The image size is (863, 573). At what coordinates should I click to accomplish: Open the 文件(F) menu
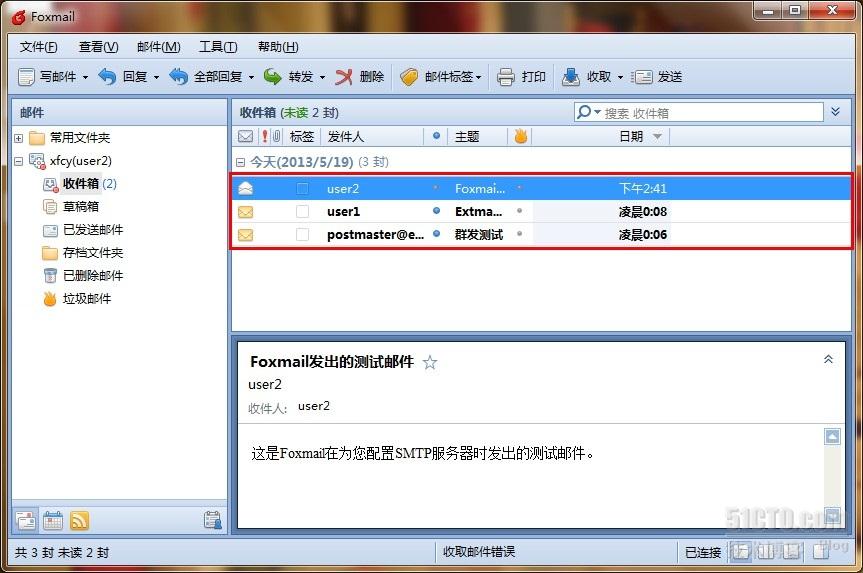point(39,47)
